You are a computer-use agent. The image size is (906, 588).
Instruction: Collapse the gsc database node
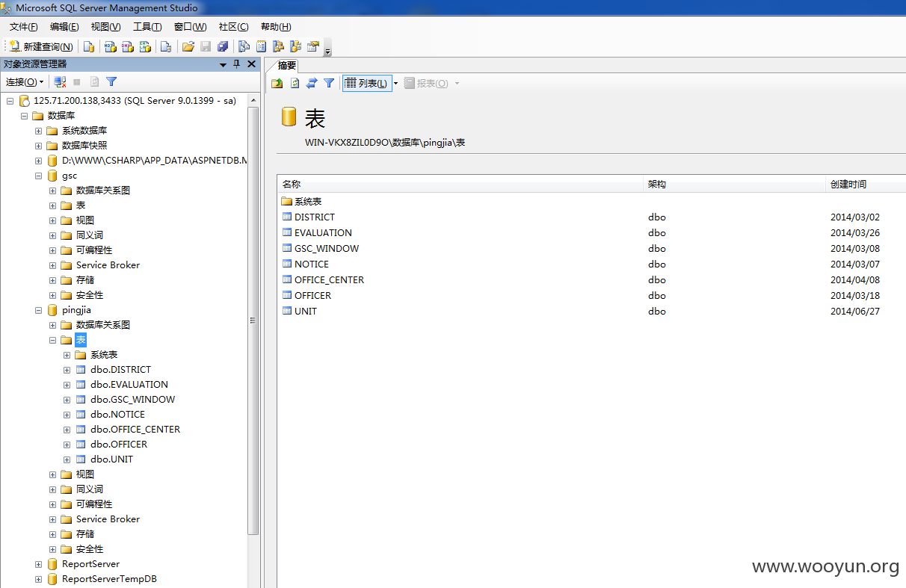pyautogui.click(x=38, y=176)
